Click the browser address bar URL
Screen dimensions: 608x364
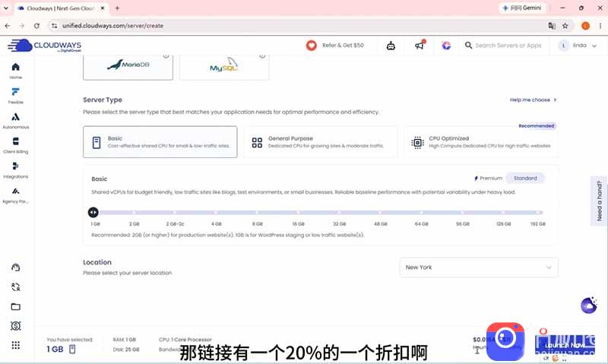(112, 26)
